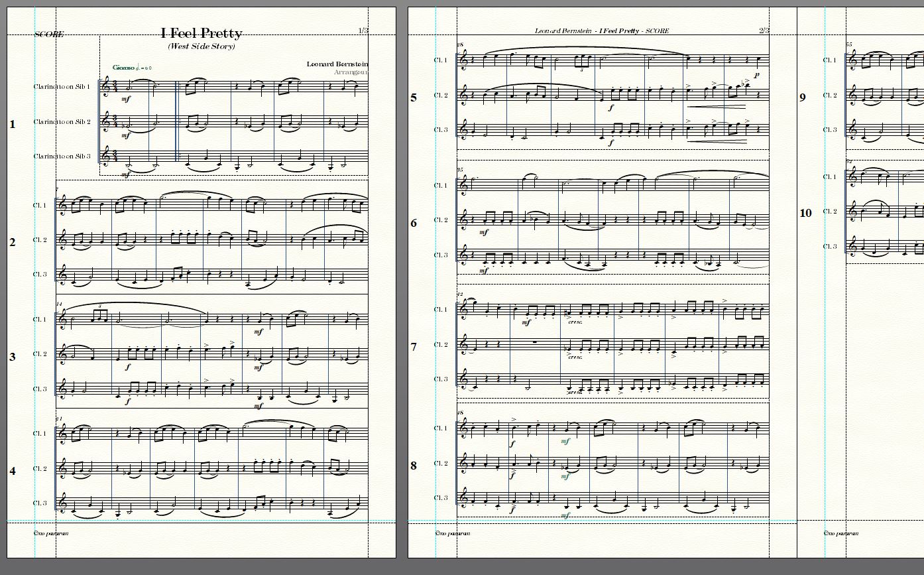Click the p dynamic ending system 5

757,76
